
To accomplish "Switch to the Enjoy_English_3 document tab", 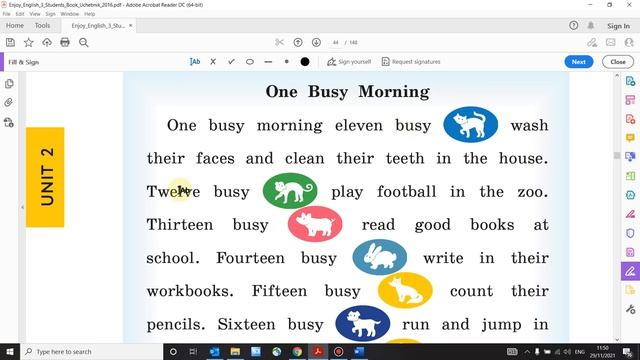I will coord(98,25).
